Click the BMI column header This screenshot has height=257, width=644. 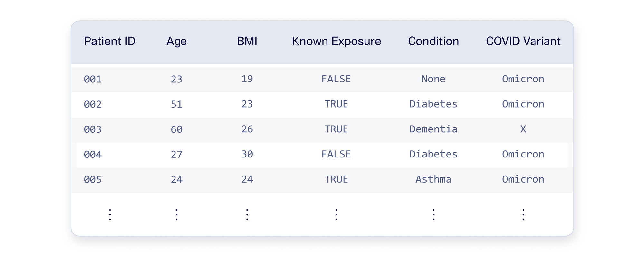coord(247,41)
